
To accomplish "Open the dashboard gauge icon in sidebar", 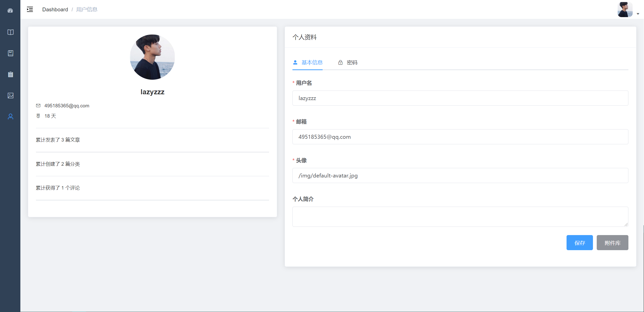I will click(10, 11).
